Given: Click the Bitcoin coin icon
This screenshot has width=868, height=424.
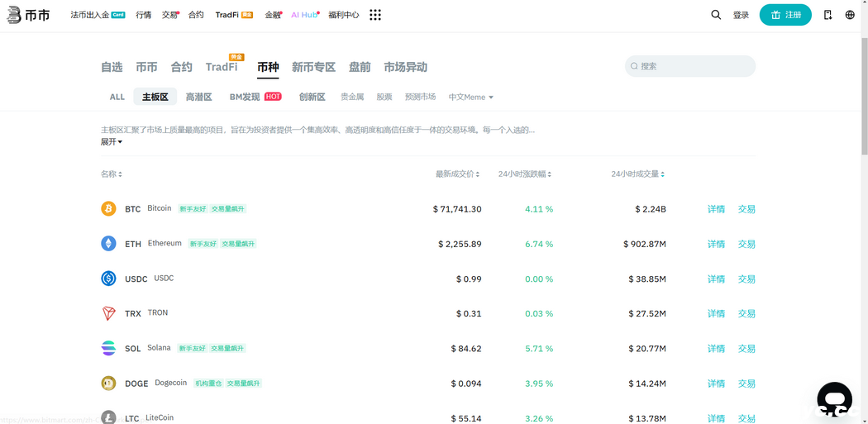Looking at the screenshot, I should click(108, 208).
